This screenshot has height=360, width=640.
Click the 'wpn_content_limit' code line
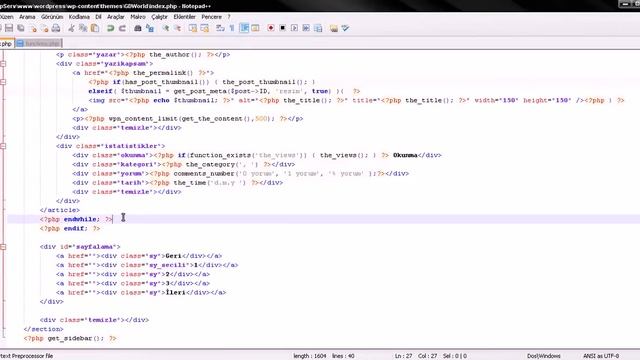188,119
